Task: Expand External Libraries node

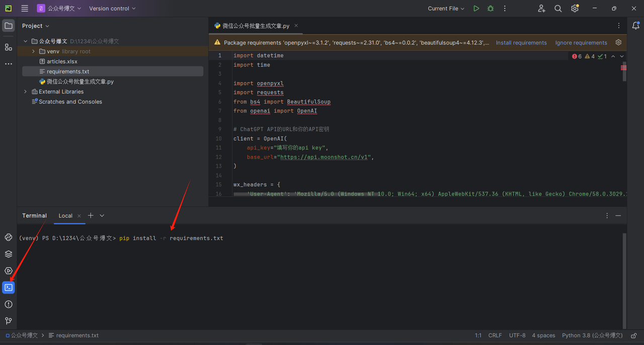Action: [26, 92]
